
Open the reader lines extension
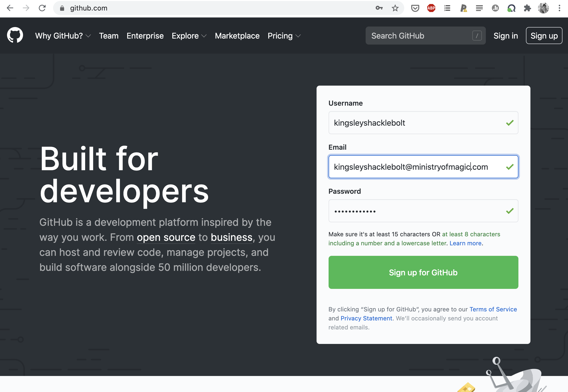pos(479,8)
